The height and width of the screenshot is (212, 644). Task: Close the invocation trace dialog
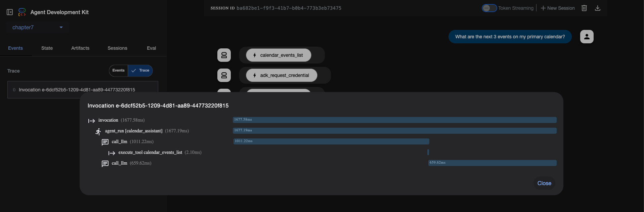click(544, 183)
